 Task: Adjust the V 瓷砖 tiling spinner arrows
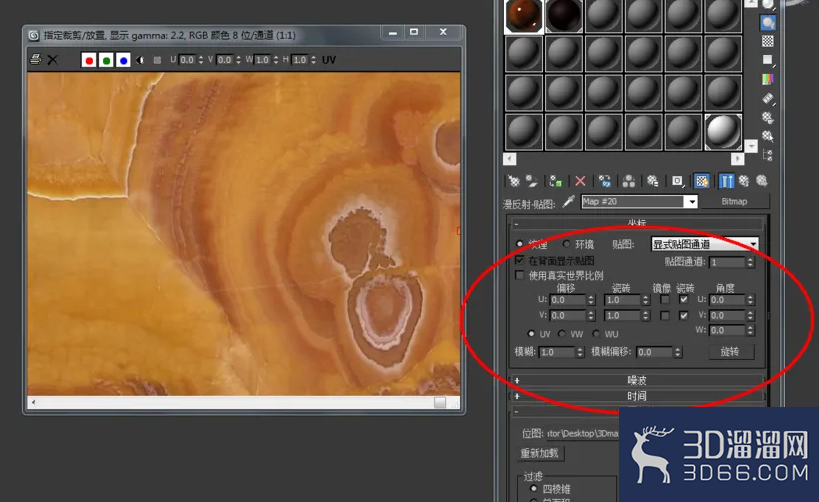[646, 316]
